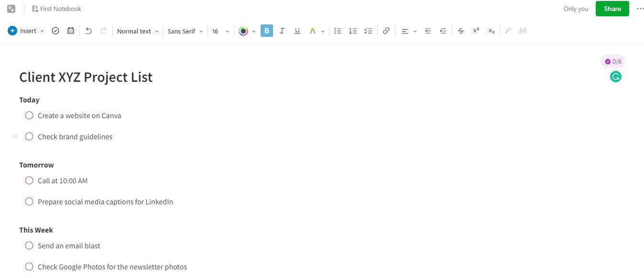Open the font size dropdown

coord(220,31)
